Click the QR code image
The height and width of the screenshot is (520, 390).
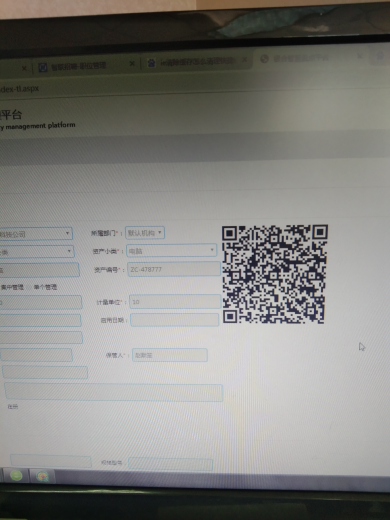click(275, 274)
